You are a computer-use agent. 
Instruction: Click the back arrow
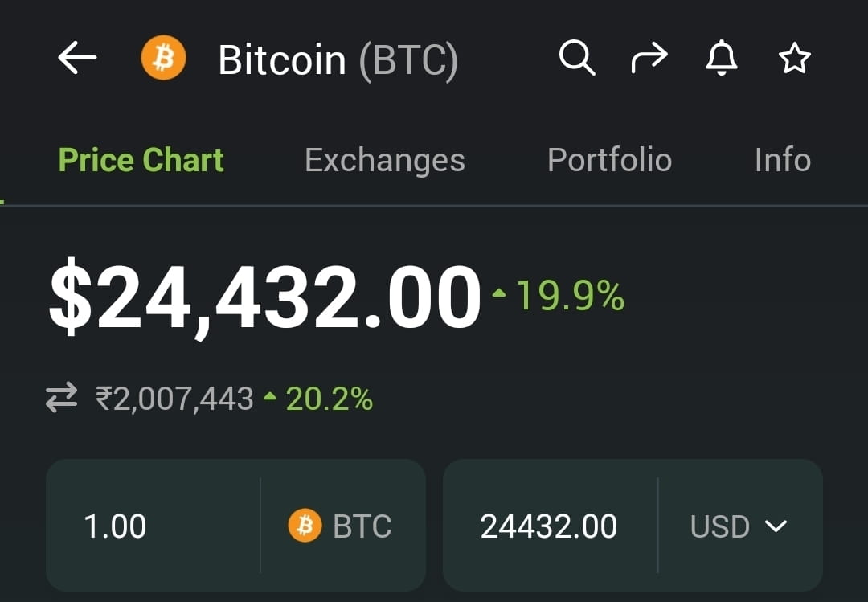point(76,57)
